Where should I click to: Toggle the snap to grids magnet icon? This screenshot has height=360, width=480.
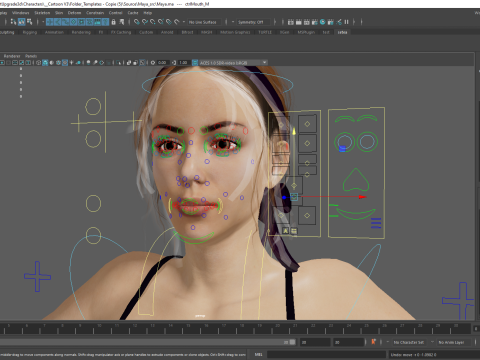coord(137,22)
